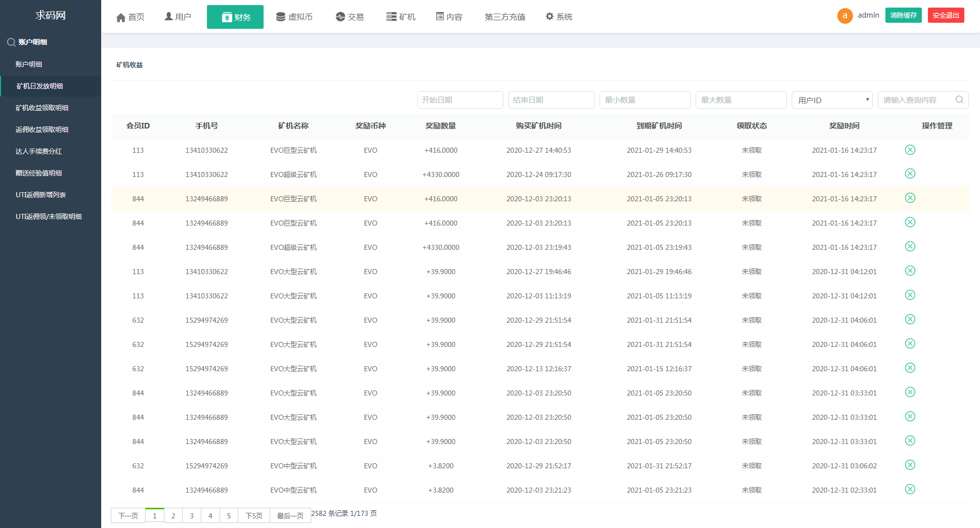Screen dimensions: 980x528
Task: Select UT返佣领/未领取明细 in sidebar
Action: coord(49,216)
